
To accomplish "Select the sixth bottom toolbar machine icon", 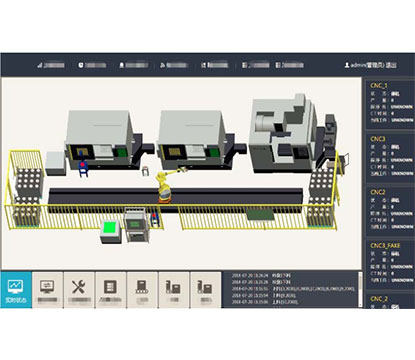I will (x=174, y=290).
